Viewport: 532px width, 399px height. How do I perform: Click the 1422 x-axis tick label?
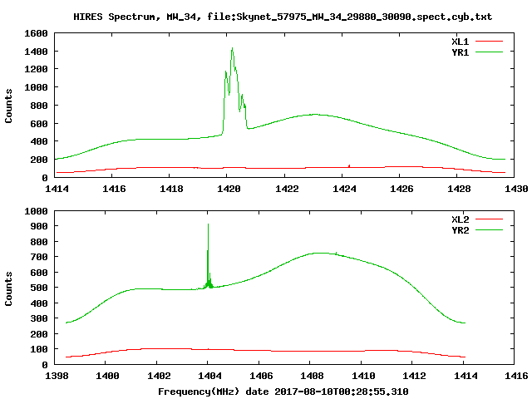[287, 189]
